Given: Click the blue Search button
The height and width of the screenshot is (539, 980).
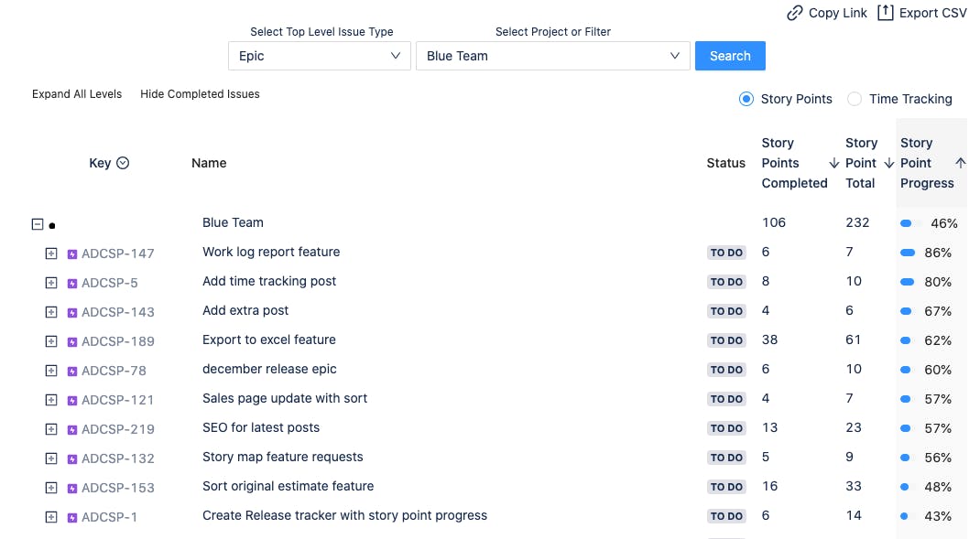Looking at the screenshot, I should pyautogui.click(x=730, y=56).
